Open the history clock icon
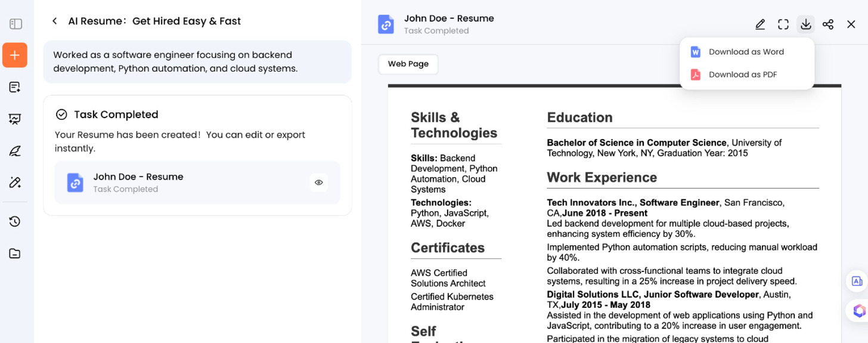Image resolution: width=868 pixels, height=343 pixels. point(15,221)
